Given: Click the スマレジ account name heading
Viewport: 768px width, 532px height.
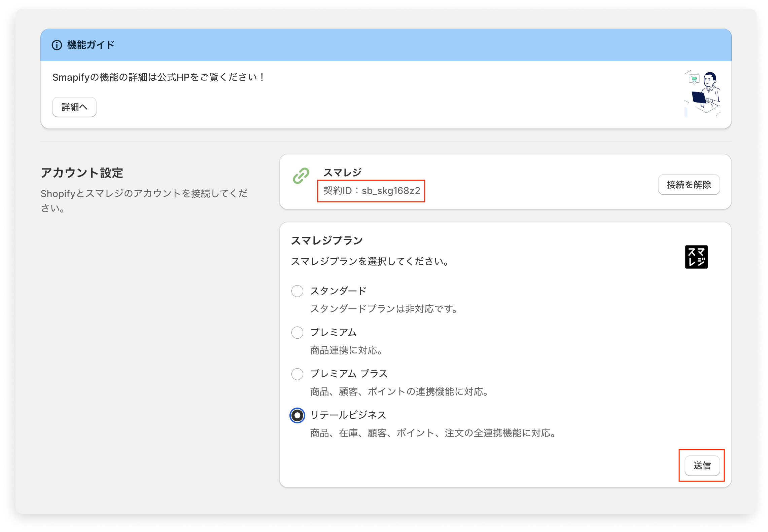Looking at the screenshot, I should point(342,173).
